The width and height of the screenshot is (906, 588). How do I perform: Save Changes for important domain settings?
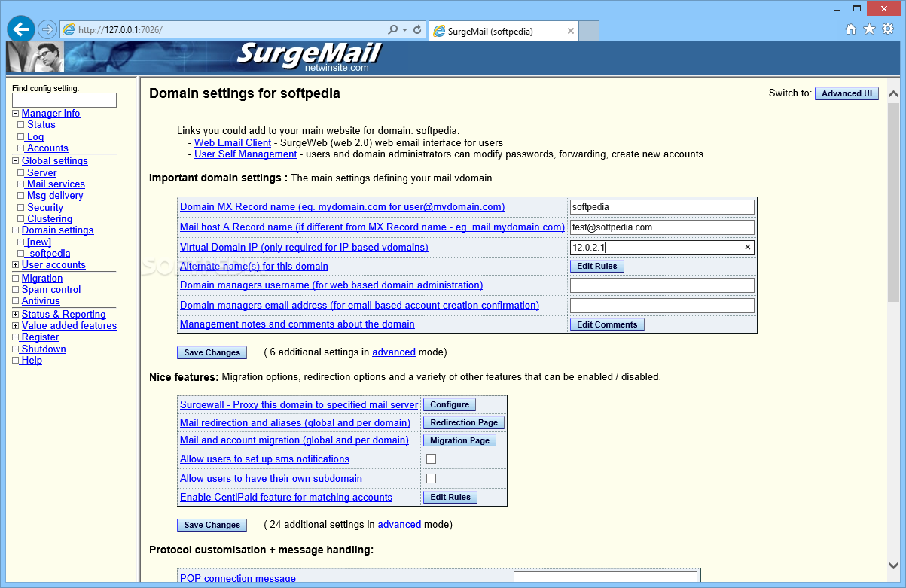click(212, 352)
